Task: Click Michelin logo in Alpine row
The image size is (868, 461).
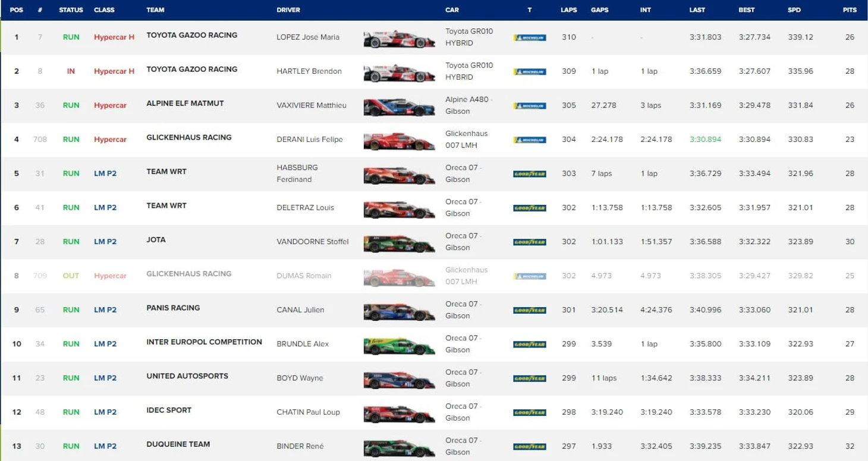Action: tap(529, 106)
